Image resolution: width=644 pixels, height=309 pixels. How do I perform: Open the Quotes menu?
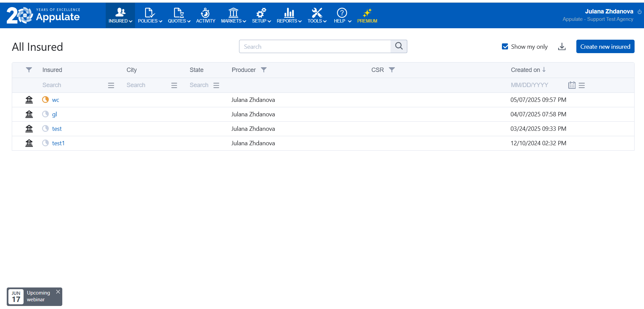click(179, 15)
